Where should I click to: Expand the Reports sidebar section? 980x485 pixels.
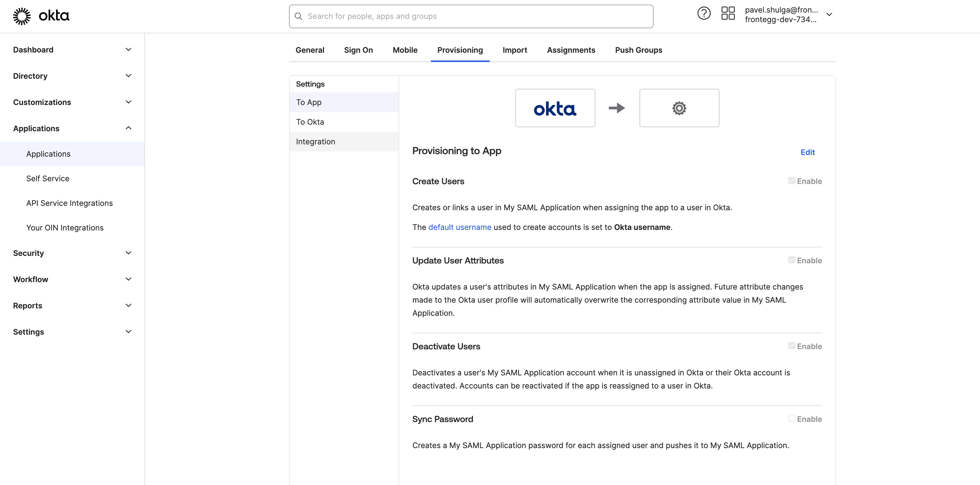[72, 306]
